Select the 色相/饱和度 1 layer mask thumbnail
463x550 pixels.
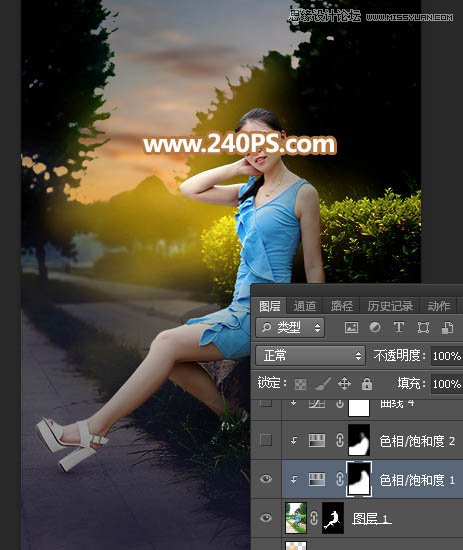pos(359,479)
